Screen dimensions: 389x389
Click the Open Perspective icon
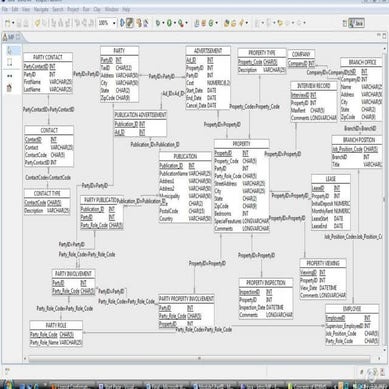345,23
